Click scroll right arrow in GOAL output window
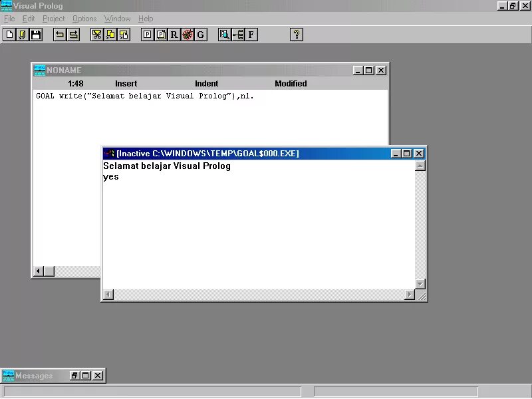532x399 pixels. pyautogui.click(x=410, y=295)
